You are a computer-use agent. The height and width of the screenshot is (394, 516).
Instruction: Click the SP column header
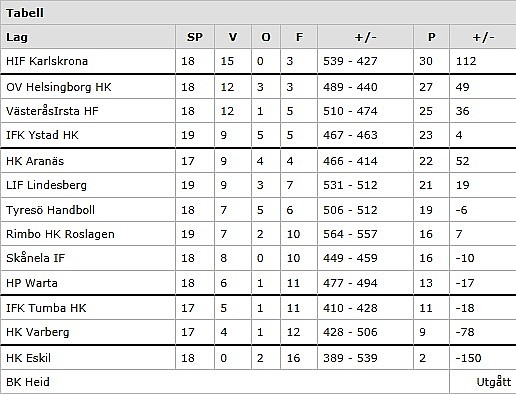pos(195,37)
